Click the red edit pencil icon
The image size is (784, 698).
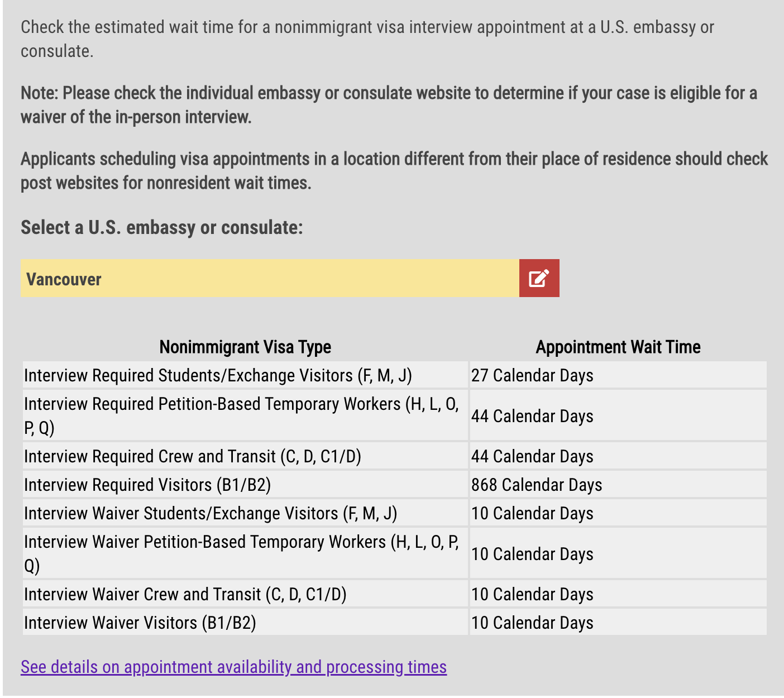click(539, 278)
